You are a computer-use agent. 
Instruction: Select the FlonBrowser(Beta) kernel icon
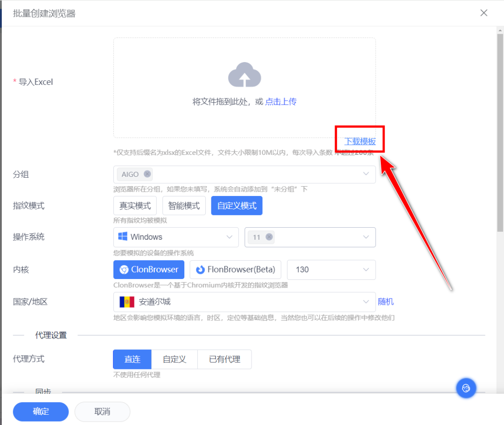(x=201, y=270)
